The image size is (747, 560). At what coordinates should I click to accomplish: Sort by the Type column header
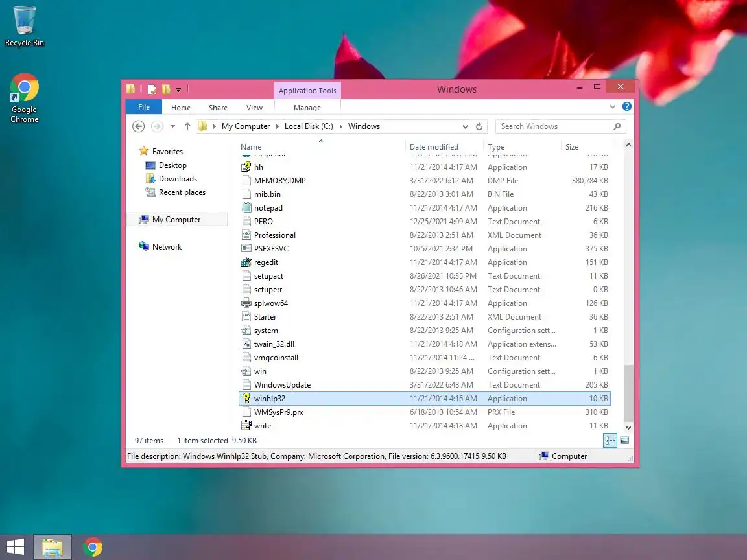point(523,147)
